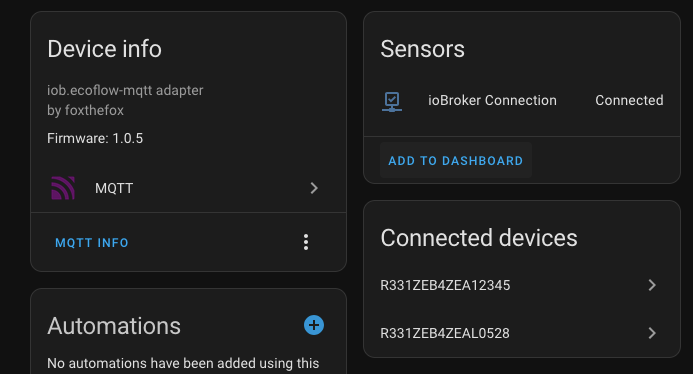
Task: Select the Sensors card heading
Action: pos(423,49)
